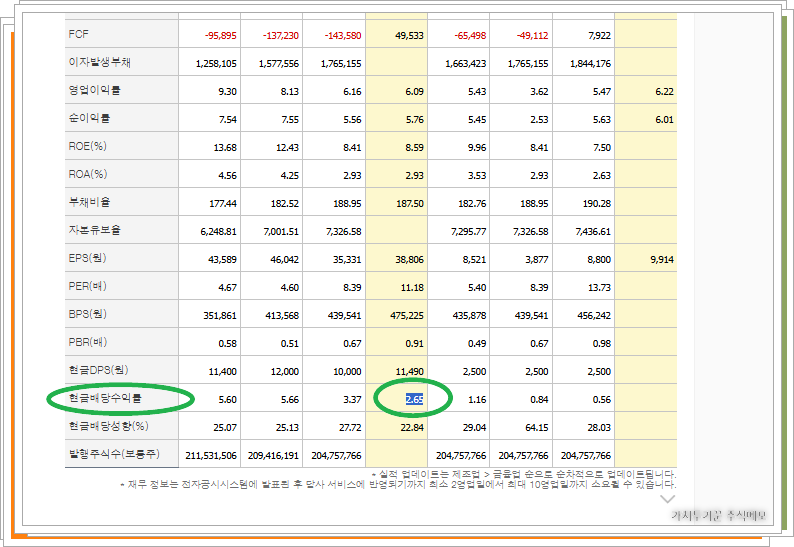The width and height of the screenshot is (794, 547).
Task: Select the net margin value 7.54
Action: (x=227, y=120)
